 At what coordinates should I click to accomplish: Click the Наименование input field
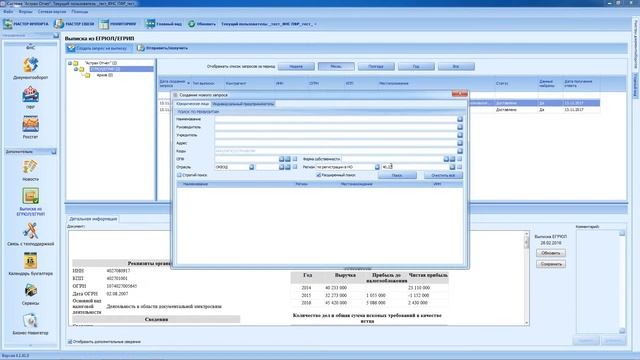(336, 119)
